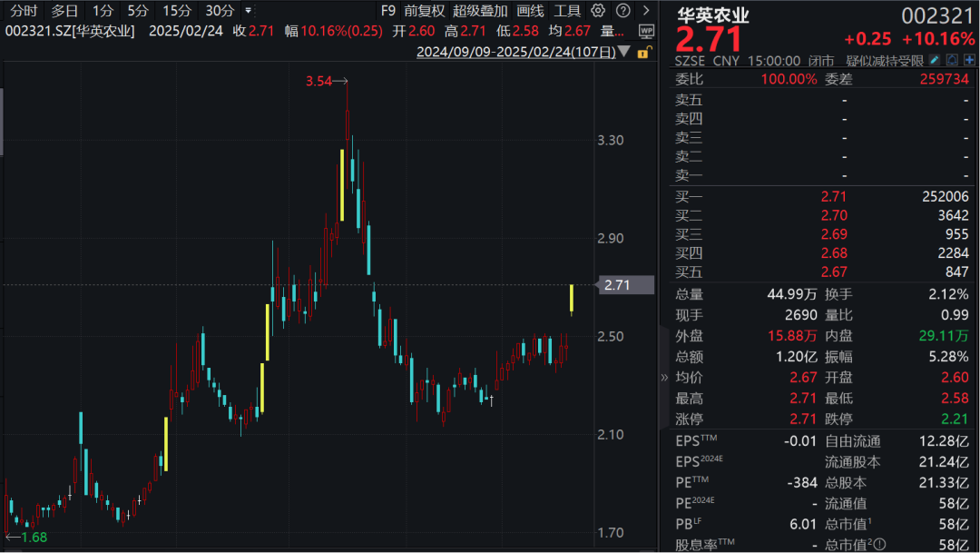Open chart settings gear icon

[597, 11]
